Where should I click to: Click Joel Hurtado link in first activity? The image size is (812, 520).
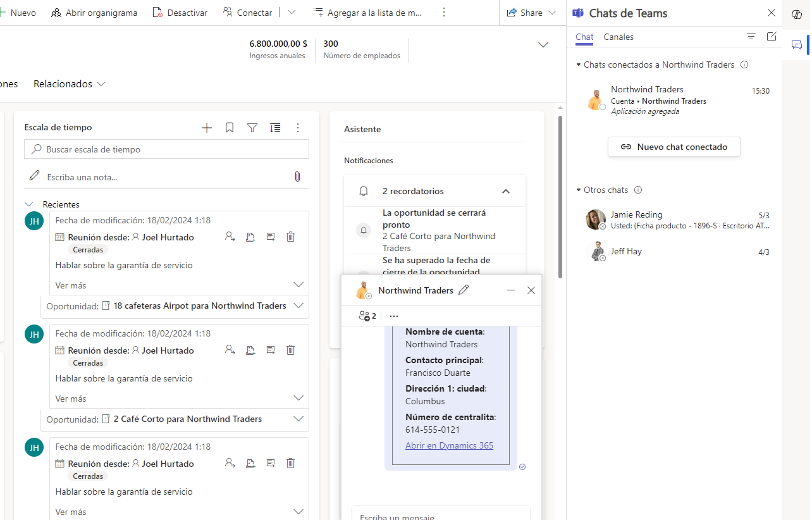click(x=168, y=237)
